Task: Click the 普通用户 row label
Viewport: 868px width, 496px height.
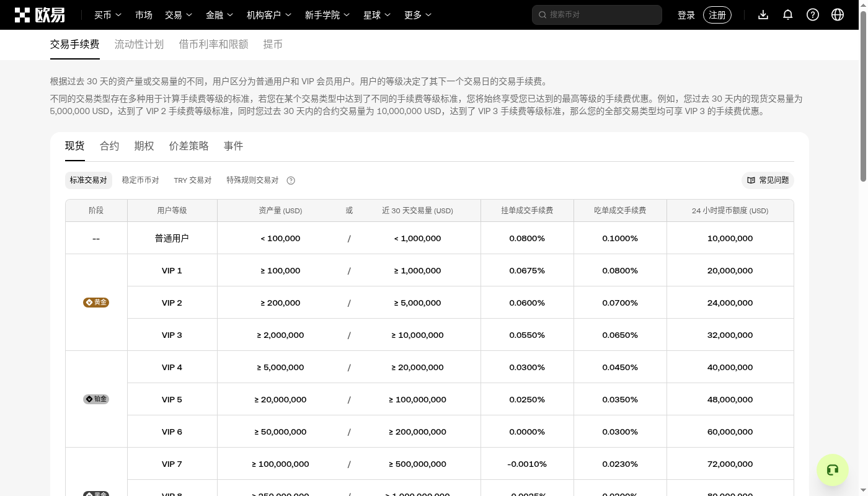Action: point(172,239)
